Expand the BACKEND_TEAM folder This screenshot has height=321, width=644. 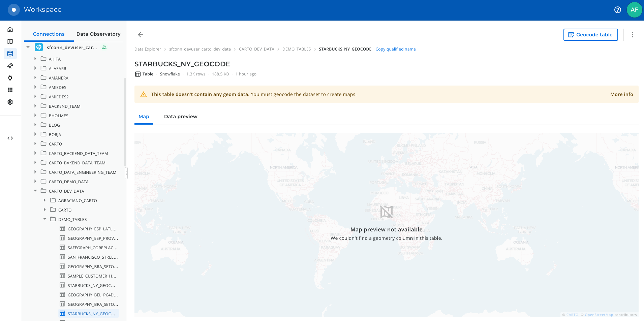coord(35,106)
